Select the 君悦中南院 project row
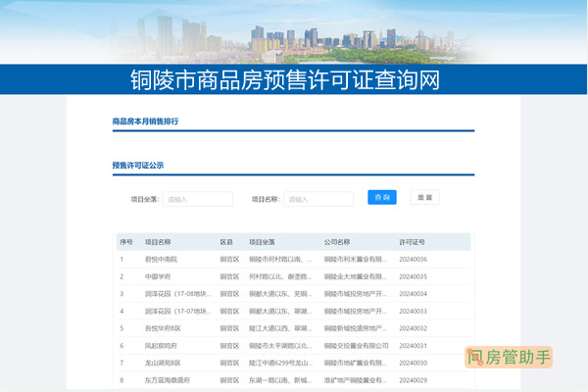Screen dimensions: 588x392 (x=162, y=259)
